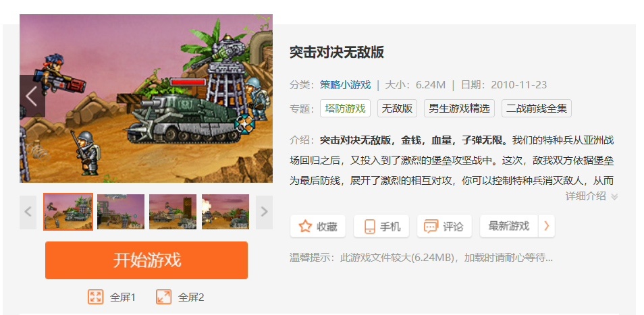Click the 最新游戏 button
Screen dimensions: 644x315
[x=509, y=226]
